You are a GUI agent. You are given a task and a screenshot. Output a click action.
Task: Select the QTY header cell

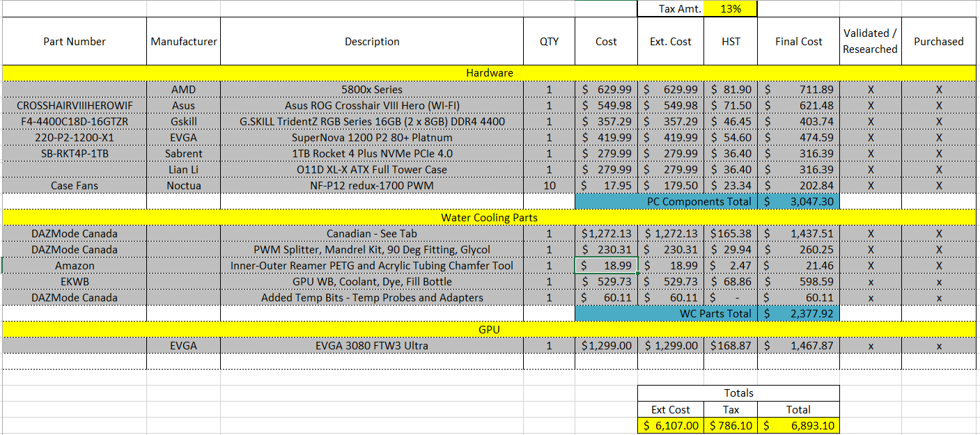[549, 42]
